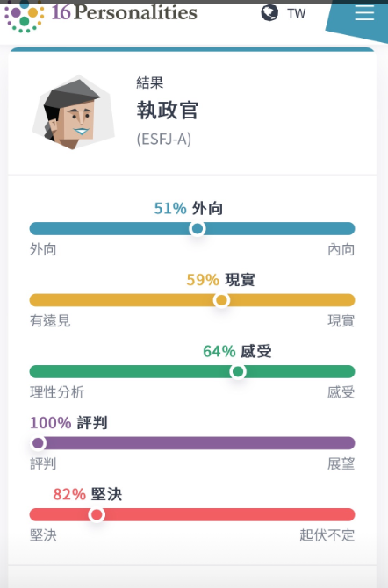Click the 理性分析 label under green bar
Screen dimensions: 388x588
click(57, 392)
